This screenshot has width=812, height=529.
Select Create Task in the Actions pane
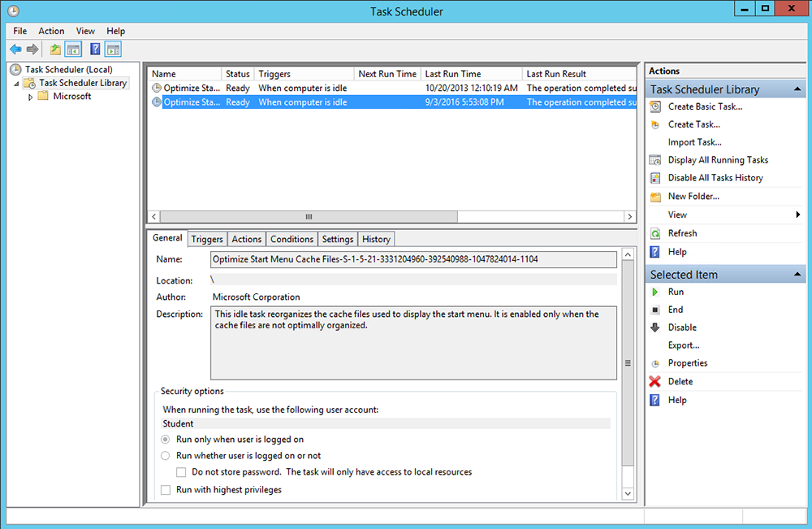693,124
